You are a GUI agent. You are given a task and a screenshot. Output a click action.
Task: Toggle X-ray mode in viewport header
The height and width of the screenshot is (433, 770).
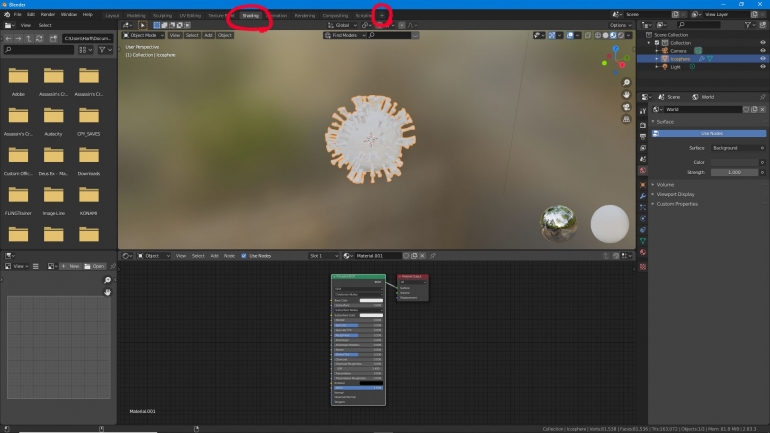588,35
